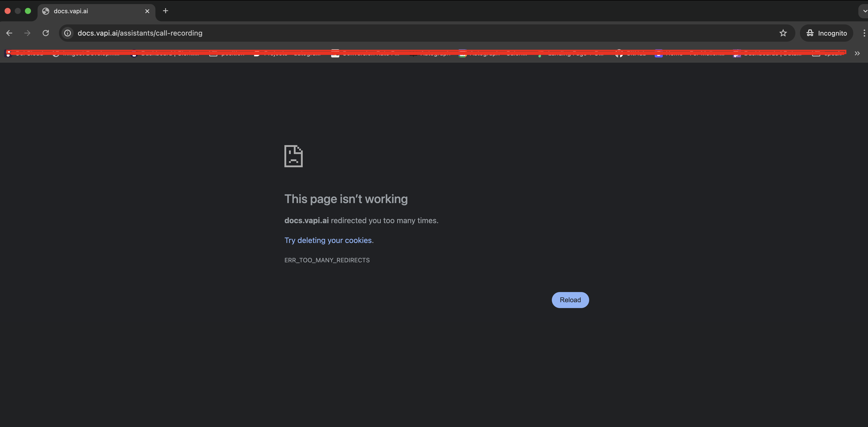Enter fullscreen with green window button
Viewport: 868px width, 427px height.
28,11
